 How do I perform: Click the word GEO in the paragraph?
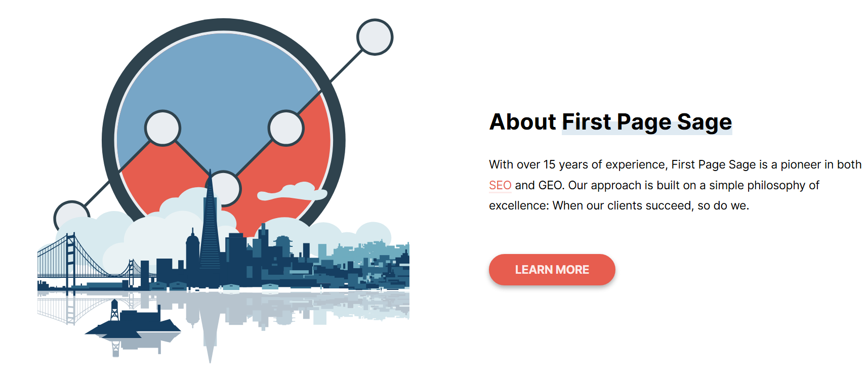550,185
